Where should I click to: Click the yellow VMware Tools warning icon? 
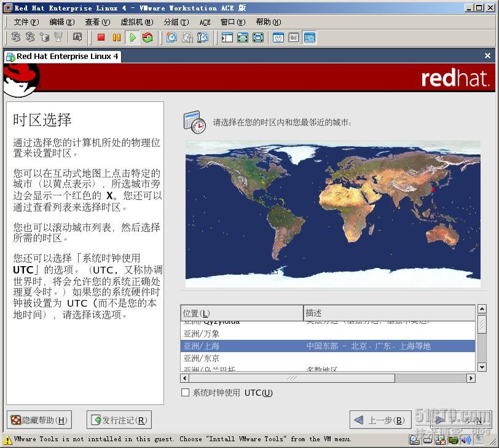pyautogui.click(x=8, y=441)
